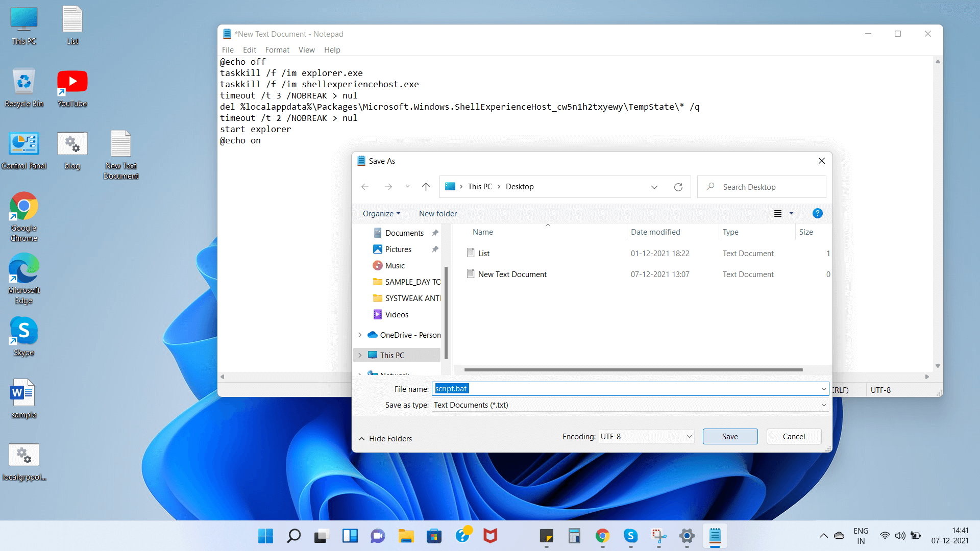This screenshot has height=551, width=980.
Task: Open the Edit menu in Notepad
Action: click(x=249, y=49)
